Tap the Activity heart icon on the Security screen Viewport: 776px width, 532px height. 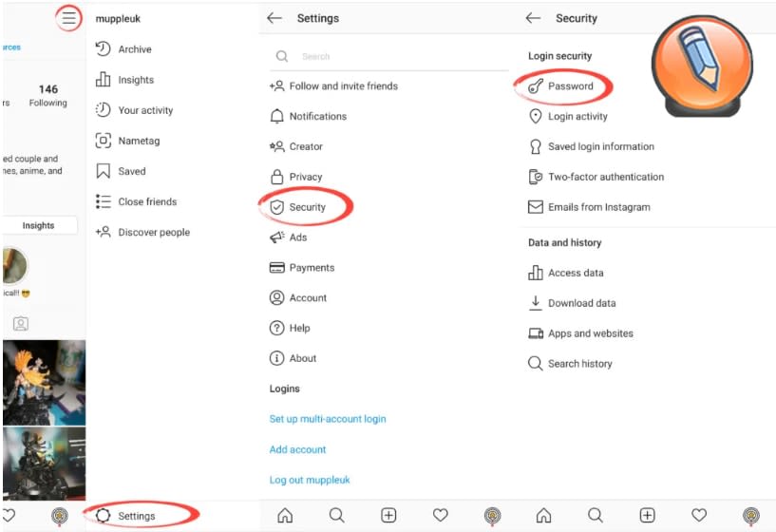[x=699, y=515]
